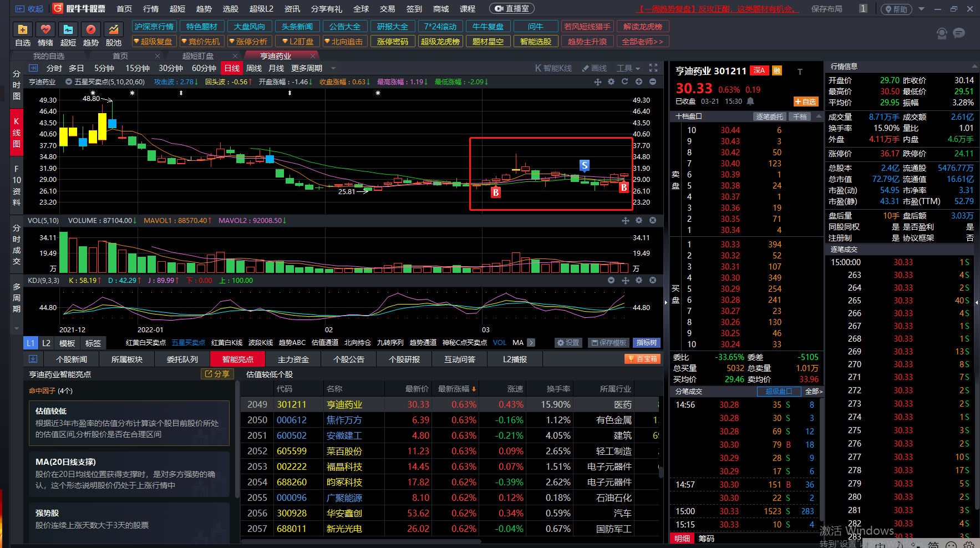980x548 pixels.
Task: Select the 焦作万方 row in table
Action: [x=450, y=420]
